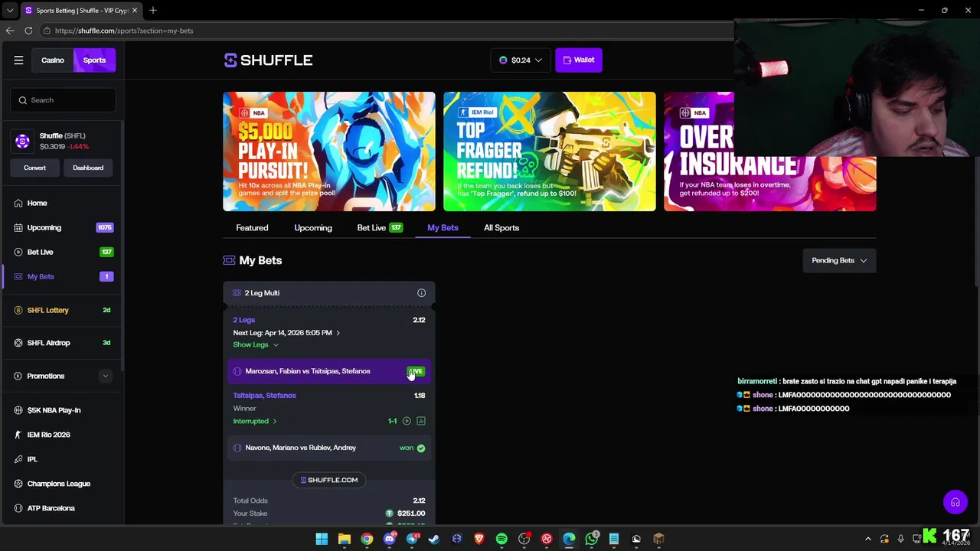This screenshot has height=551, width=980.
Task: Click Tsitsipas, Stefanos selection name
Action: pos(264,396)
